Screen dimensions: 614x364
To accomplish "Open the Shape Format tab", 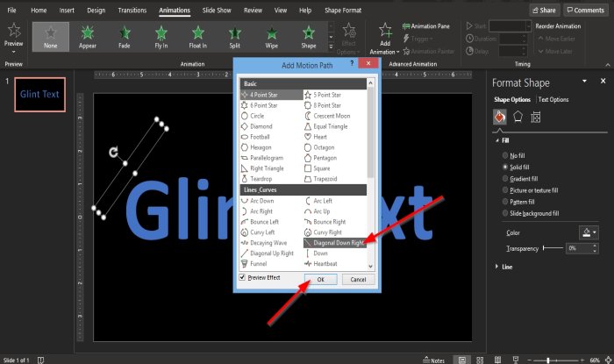I will [x=343, y=11].
